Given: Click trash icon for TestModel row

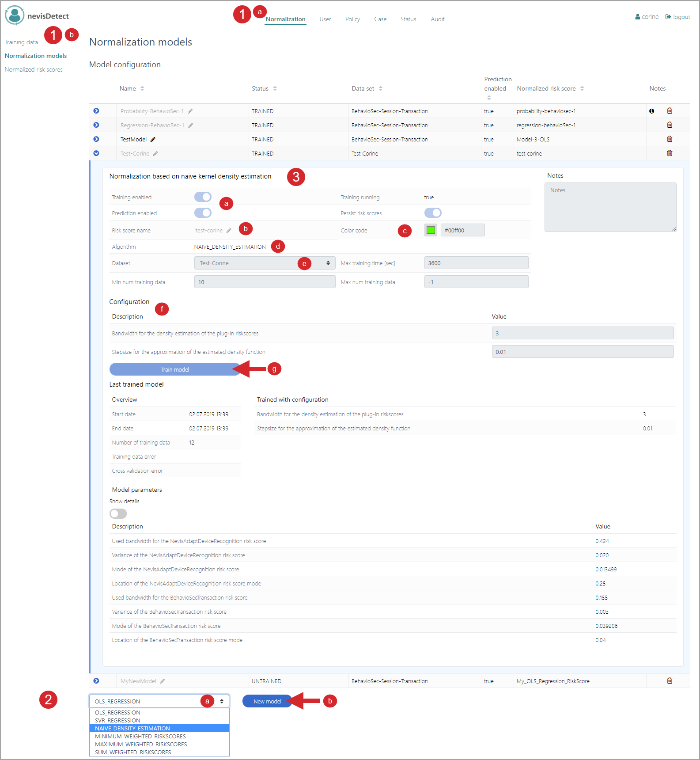Looking at the screenshot, I should [x=670, y=139].
